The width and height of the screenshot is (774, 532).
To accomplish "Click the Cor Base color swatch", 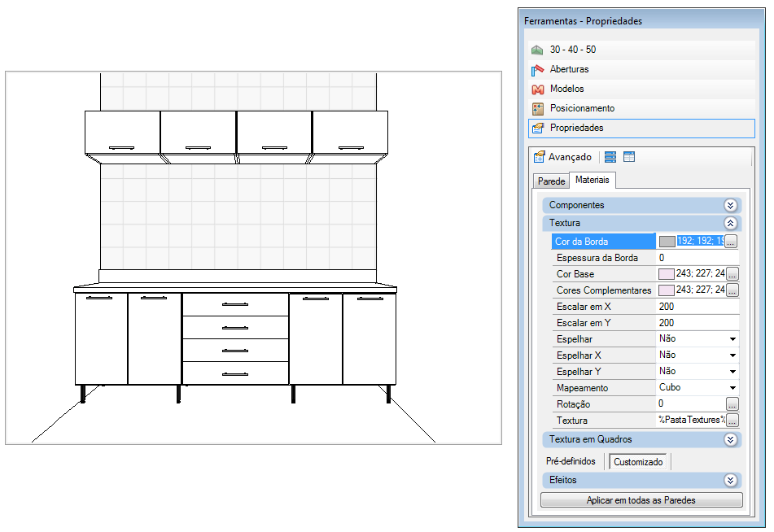I will (666, 274).
